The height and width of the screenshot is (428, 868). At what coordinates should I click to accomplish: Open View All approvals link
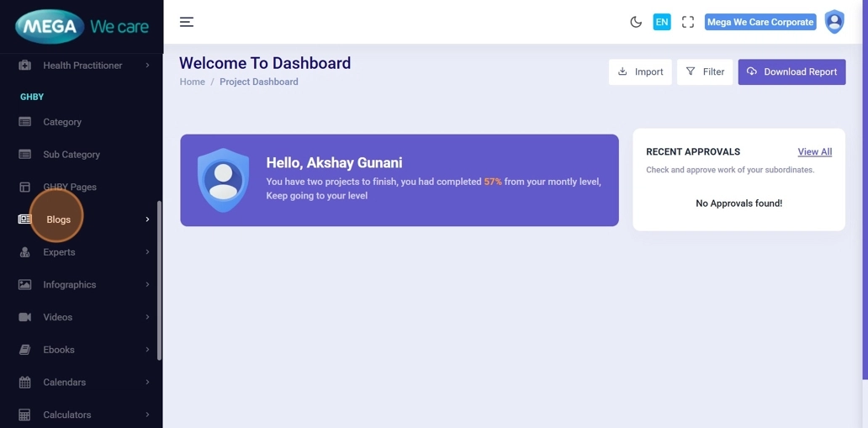coord(814,151)
